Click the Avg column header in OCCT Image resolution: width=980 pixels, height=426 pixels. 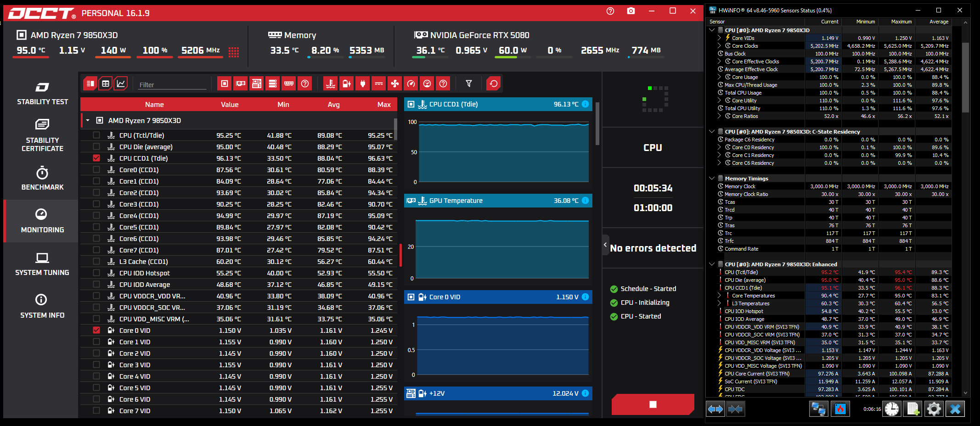[x=334, y=105]
